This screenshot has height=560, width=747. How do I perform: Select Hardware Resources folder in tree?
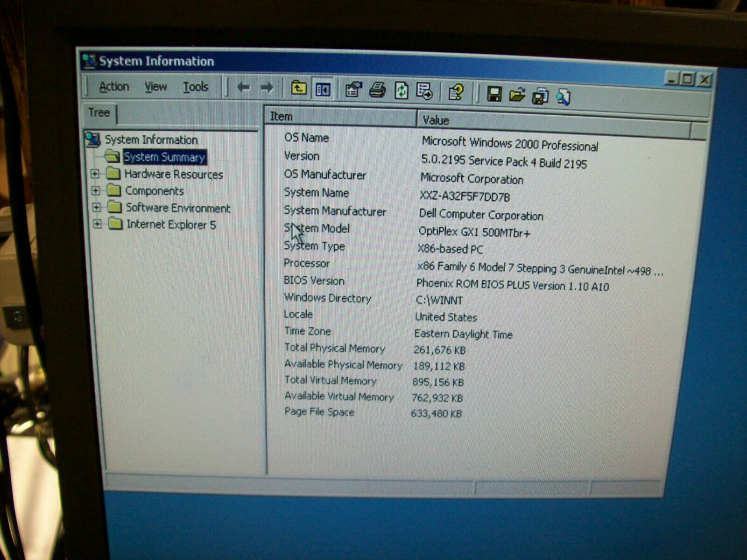point(173,175)
